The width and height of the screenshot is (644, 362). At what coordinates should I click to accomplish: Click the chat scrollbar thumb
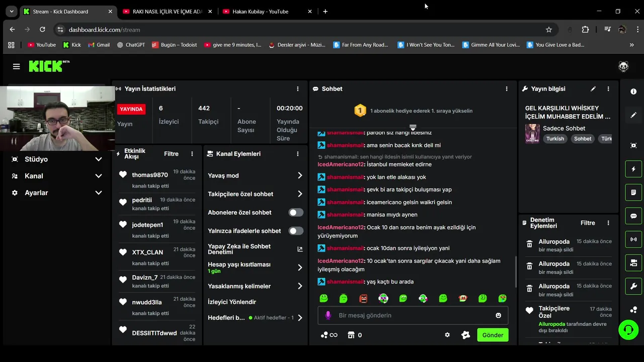point(516,271)
